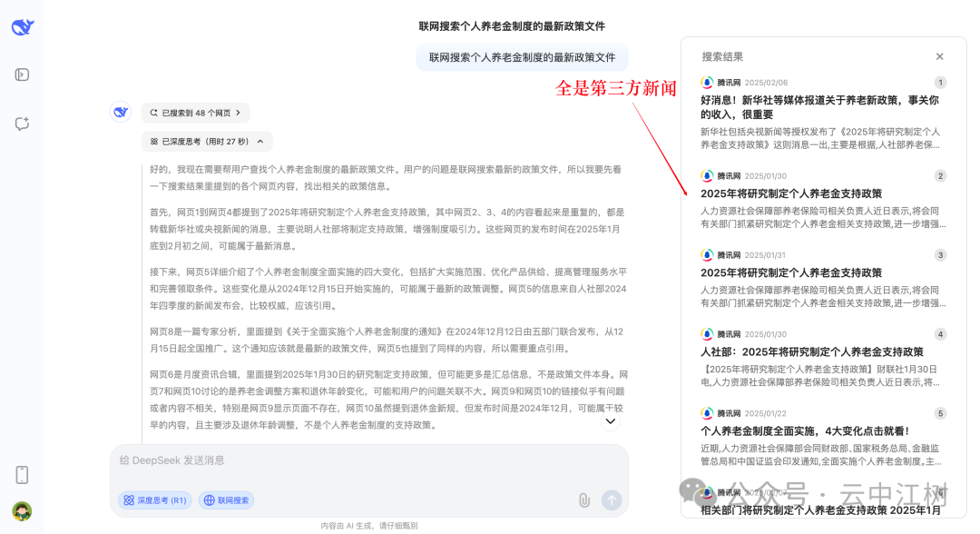Click the number 4 badge on fourth result
980x534 pixels.
click(x=940, y=334)
